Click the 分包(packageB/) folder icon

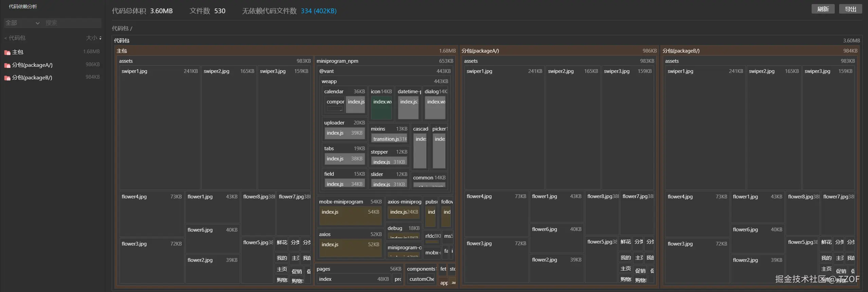click(7, 78)
